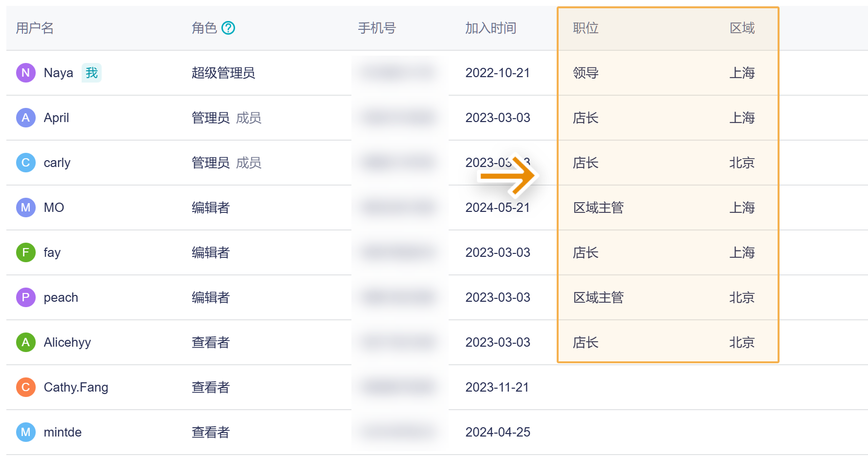Click April's blue A avatar
Image resolution: width=868 pixels, height=458 pixels.
tap(26, 118)
